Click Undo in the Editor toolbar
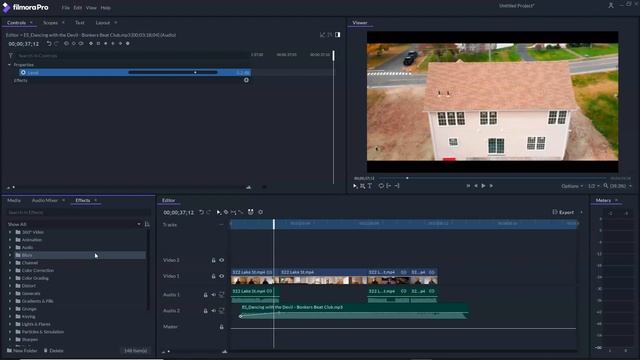 201,212
